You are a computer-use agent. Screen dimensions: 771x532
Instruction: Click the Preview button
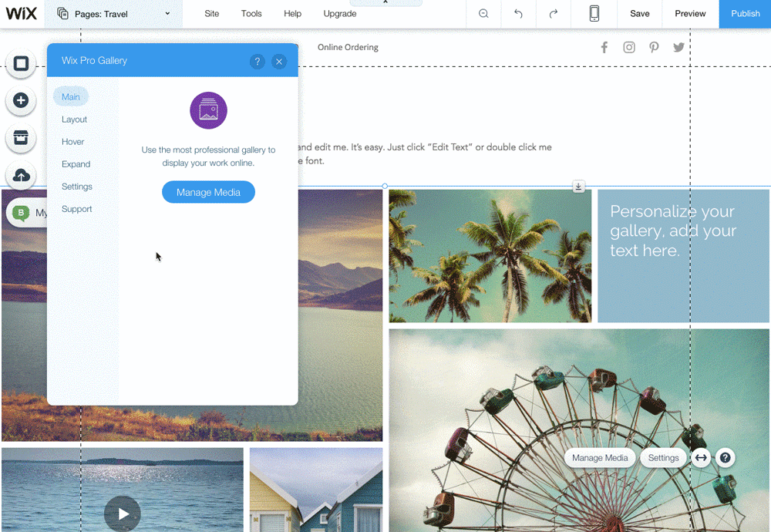[x=690, y=14]
